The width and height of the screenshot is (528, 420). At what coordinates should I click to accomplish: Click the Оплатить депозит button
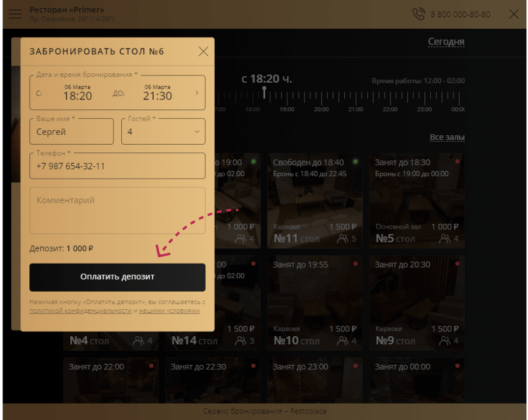tap(118, 277)
